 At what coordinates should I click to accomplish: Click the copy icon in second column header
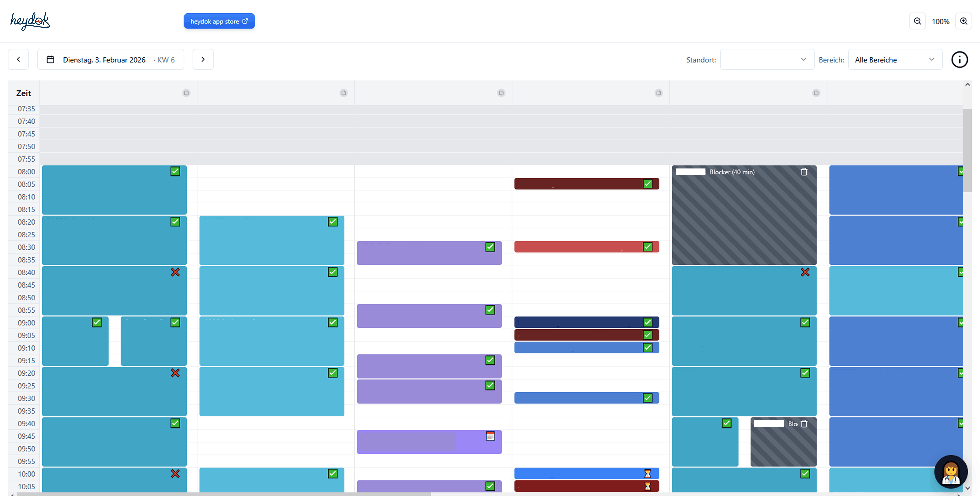click(344, 93)
